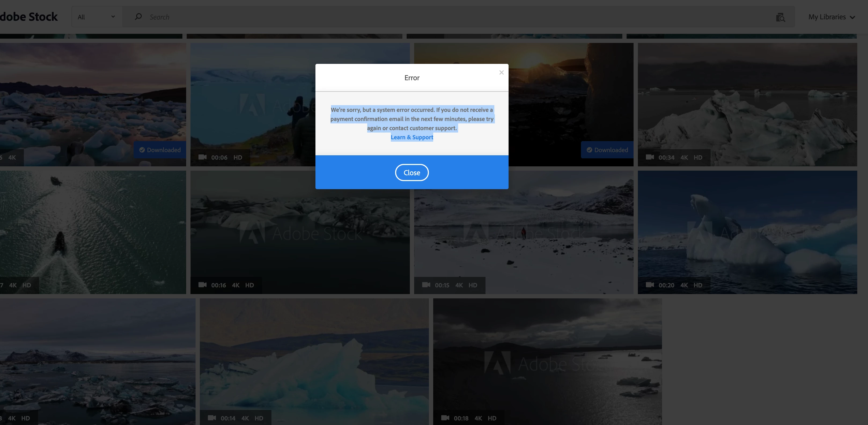Image resolution: width=868 pixels, height=425 pixels.
Task: Click the video camera icon on 00:18 clip
Action: coord(445,418)
